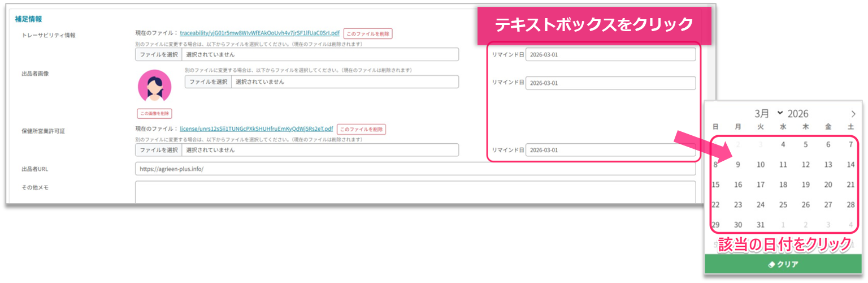868x283 pixels.
Task: Select March 10 in the calendar
Action: click(761, 165)
